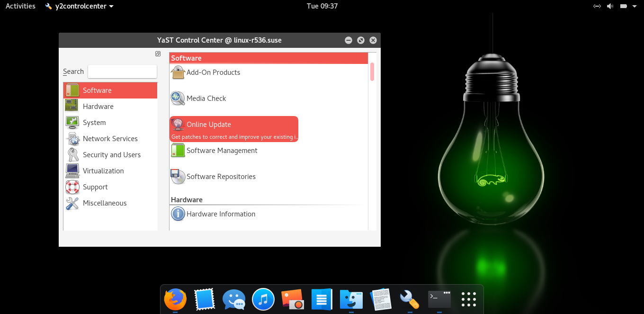Click the detach panel icon above Search

158,54
